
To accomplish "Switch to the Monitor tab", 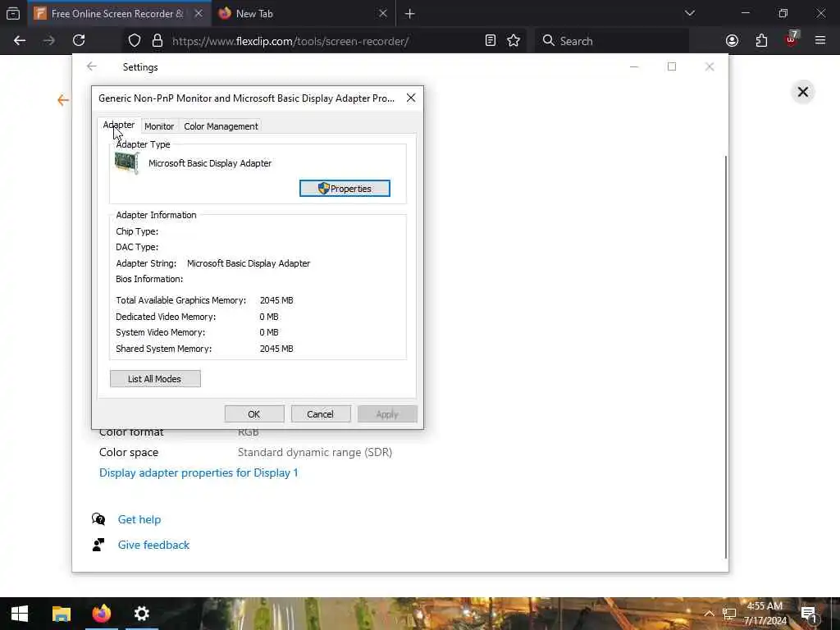I will 159,126.
